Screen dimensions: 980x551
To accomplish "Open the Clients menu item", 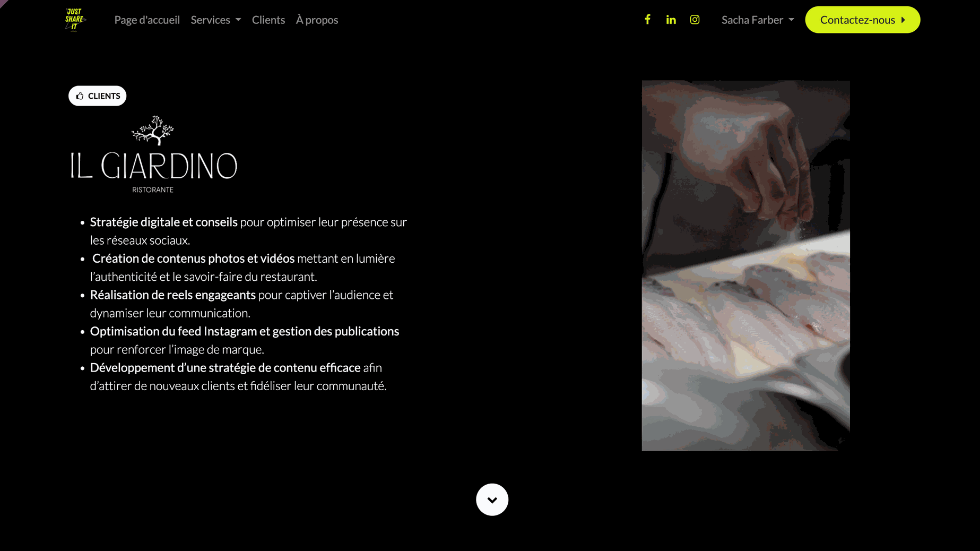I will [268, 20].
